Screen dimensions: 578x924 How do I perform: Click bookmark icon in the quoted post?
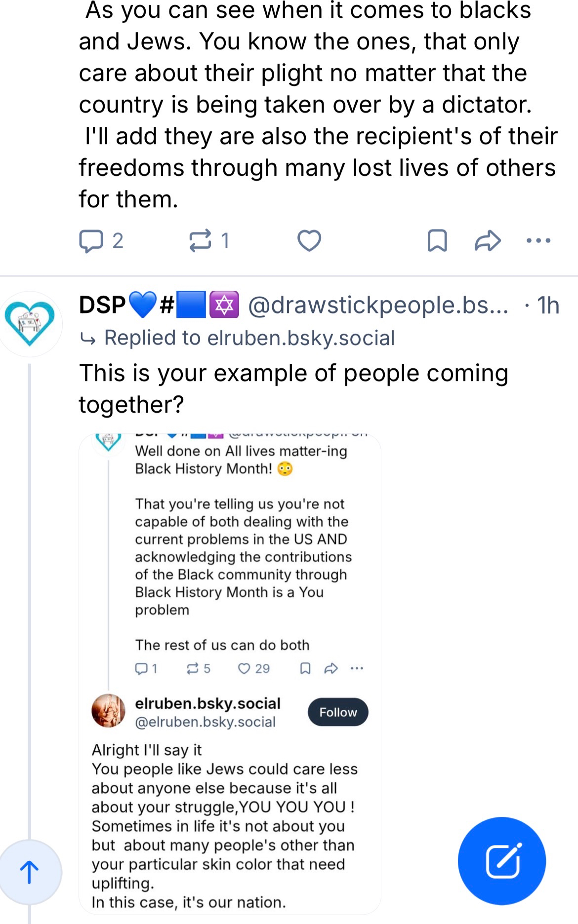pyautogui.click(x=305, y=669)
